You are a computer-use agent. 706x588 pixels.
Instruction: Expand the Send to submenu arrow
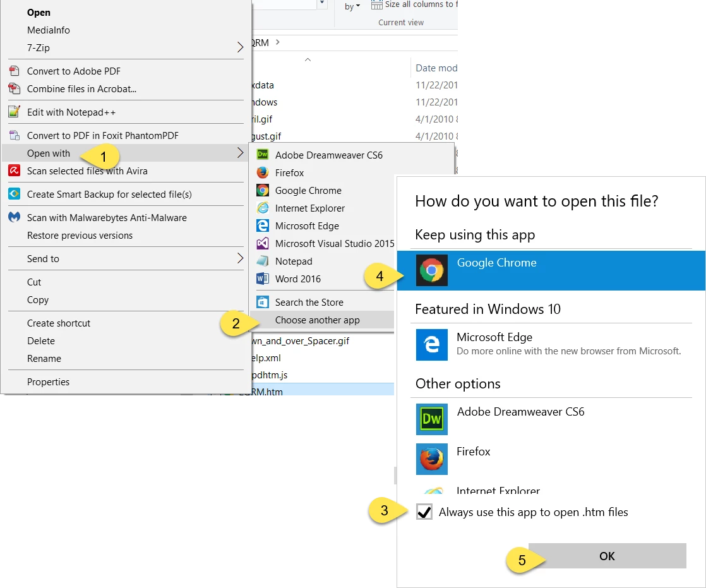[x=240, y=258]
